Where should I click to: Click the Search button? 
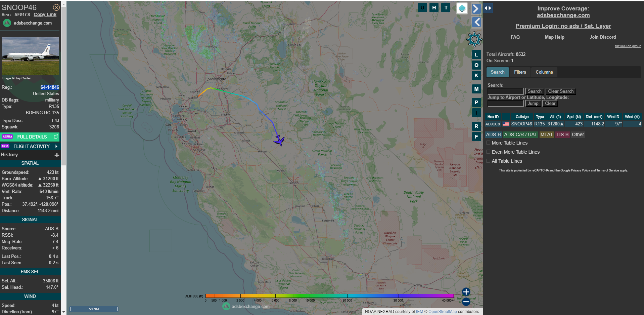(x=534, y=91)
